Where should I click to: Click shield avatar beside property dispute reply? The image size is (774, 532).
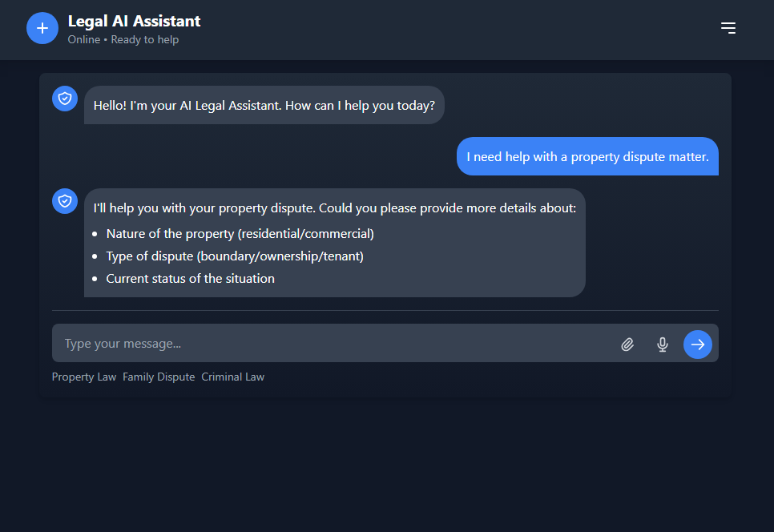point(65,201)
